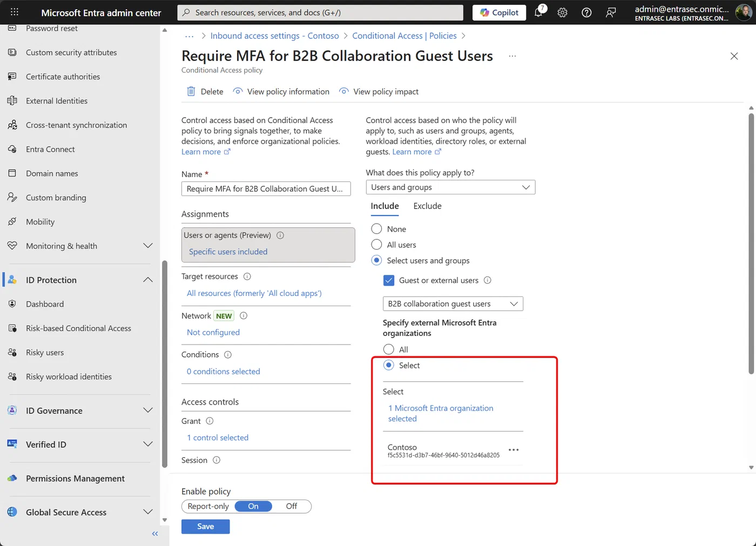Screen dimensions: 756x546
Task: Click the Users or agents info icon
Action: click(x=280, y=235)
